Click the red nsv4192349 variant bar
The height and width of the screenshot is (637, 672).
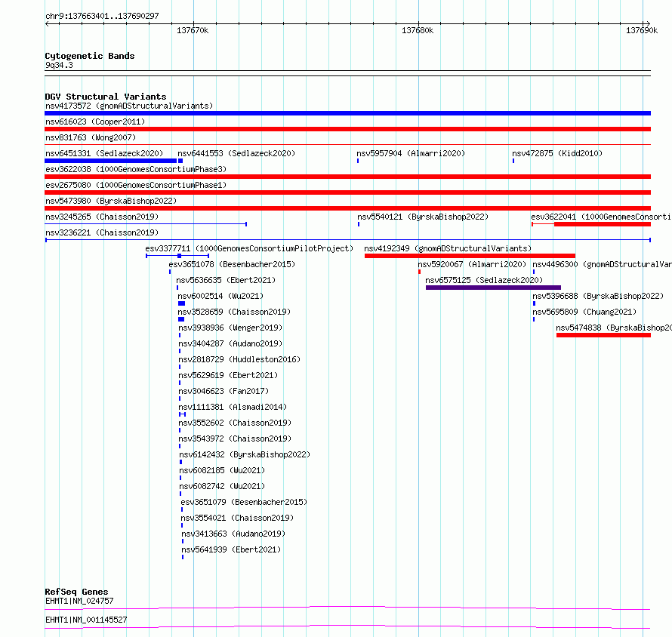(470, 256)
